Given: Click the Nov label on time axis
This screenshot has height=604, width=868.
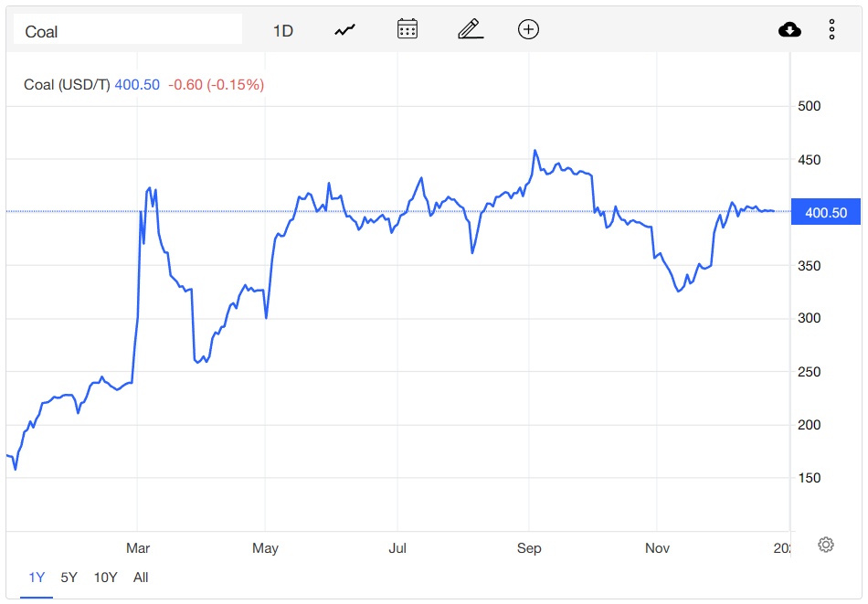Looking at the screenshot, I should [x=658, y=548].
